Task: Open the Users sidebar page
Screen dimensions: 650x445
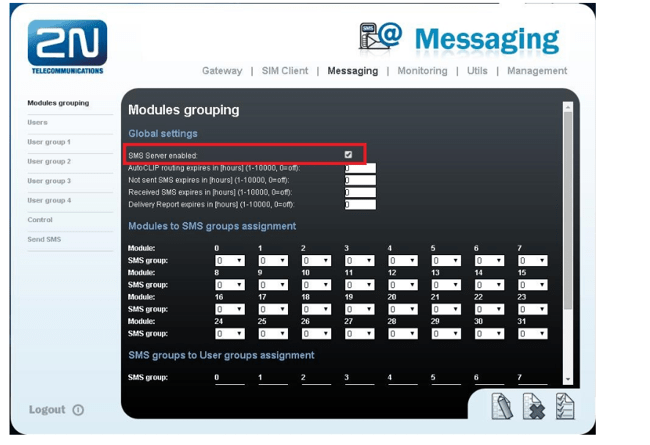Action: [37, 122]
